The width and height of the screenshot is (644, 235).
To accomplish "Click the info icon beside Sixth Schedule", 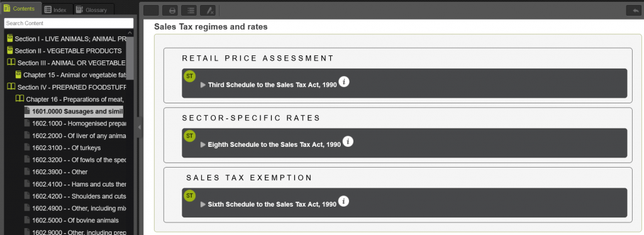I will (x=344, y=202).
